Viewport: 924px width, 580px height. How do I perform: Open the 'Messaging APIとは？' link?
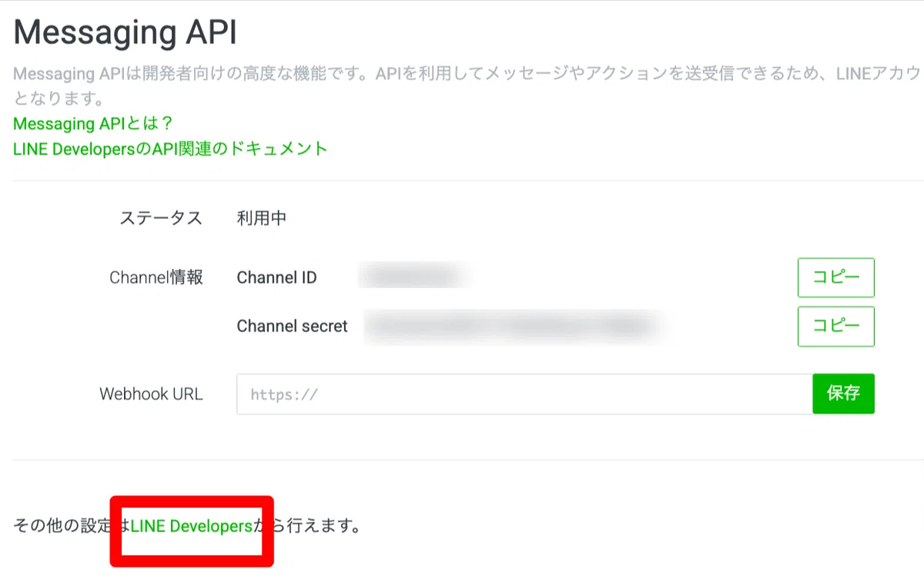(x=93, y=123)
